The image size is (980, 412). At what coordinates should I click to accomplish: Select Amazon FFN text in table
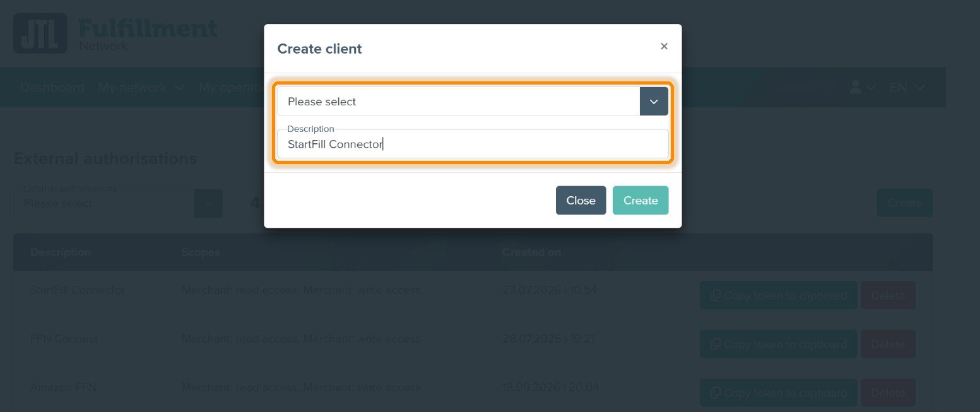[x=63, y=387]
